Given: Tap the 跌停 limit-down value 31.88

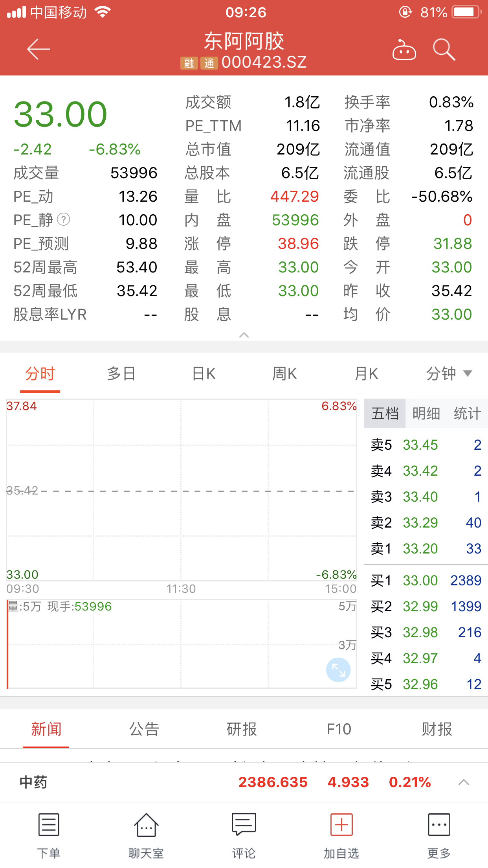Looking at the screenshot, I should [x=453, y=244].
